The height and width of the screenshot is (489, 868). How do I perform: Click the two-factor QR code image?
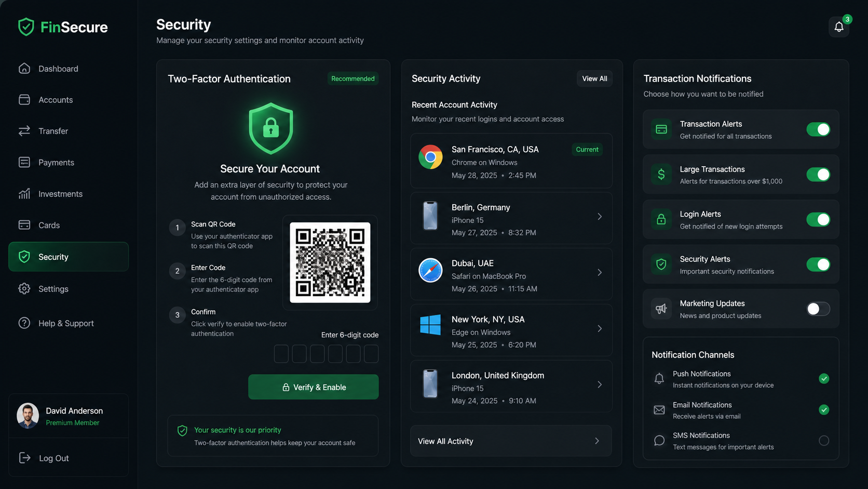(330, 262)
